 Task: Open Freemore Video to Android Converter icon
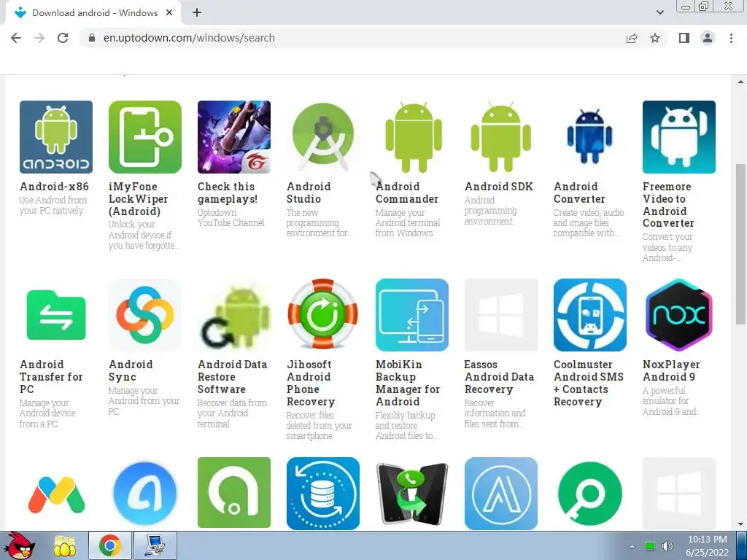point(679,136)
